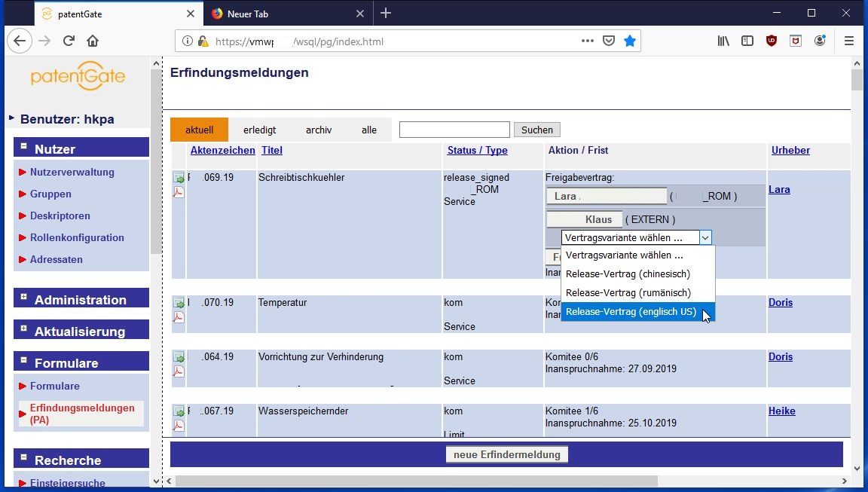
Task: Open Nutzerverwaltung in the sidebar
Action: tap(72, 172)
